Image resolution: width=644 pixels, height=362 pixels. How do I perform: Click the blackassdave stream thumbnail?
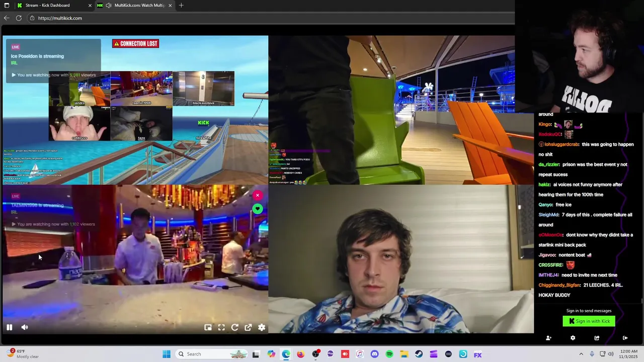pyautogui.click(x=203, y=88)
